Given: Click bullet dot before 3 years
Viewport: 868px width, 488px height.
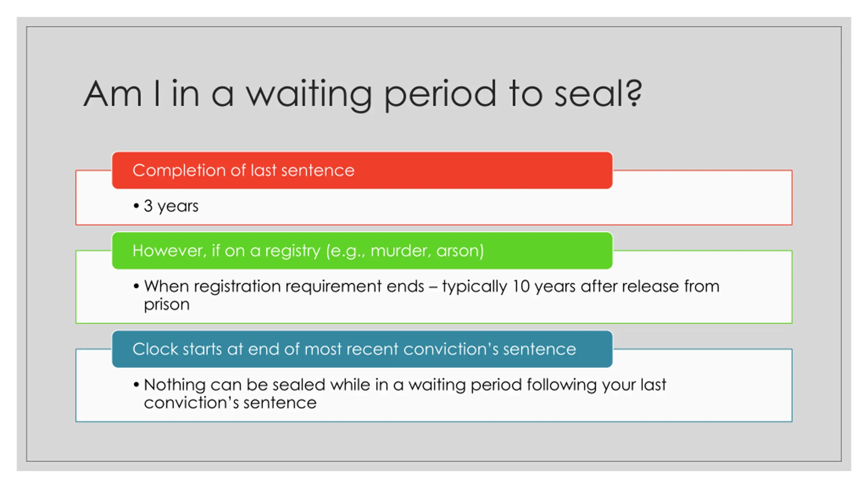Looking at the screenshot, I should tap(136, 206).
